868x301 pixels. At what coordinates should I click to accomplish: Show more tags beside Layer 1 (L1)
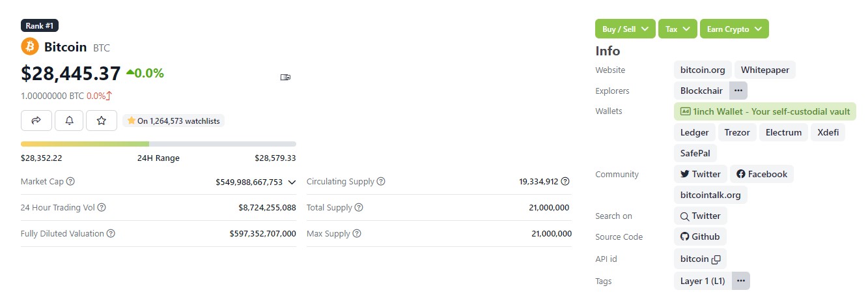741,281
